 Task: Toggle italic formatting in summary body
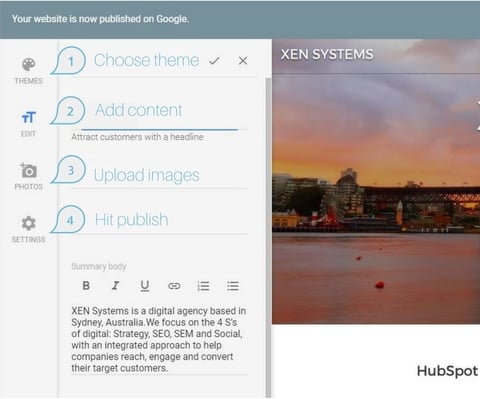115,286
